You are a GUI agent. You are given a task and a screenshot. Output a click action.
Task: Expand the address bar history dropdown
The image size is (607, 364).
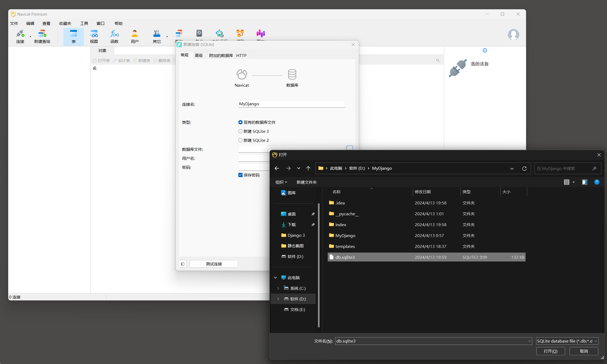(x=512, y=168)
